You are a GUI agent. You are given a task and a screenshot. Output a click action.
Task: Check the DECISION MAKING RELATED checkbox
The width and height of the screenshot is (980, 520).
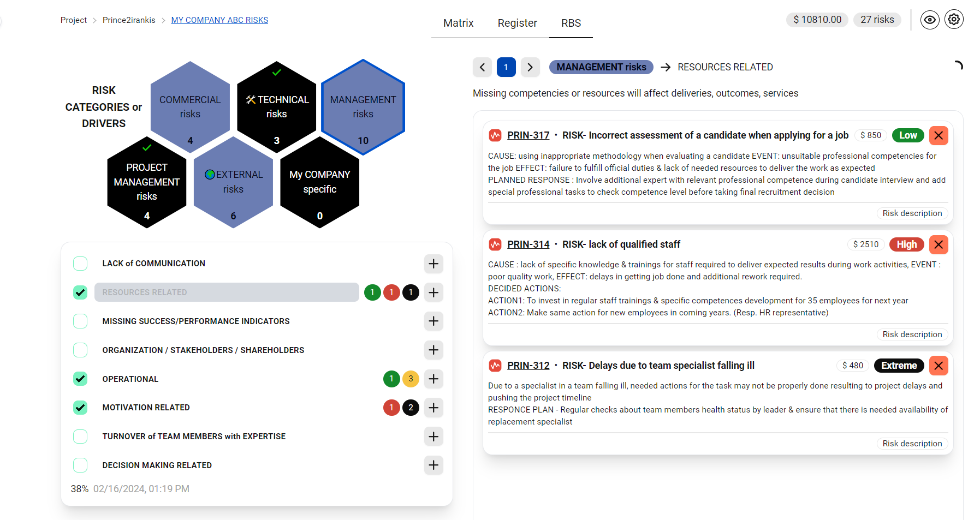[x=80, y=465]
